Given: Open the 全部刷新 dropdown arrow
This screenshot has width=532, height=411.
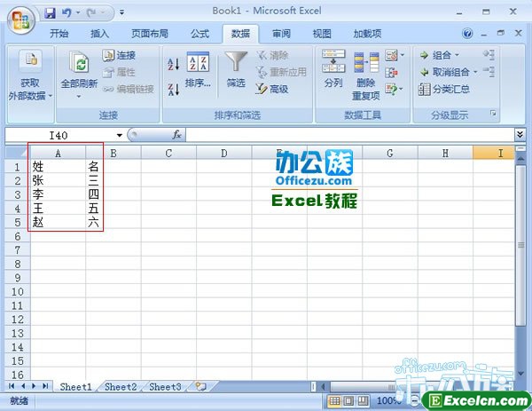Looking at the screenshot, I should [x=79, y=97].
